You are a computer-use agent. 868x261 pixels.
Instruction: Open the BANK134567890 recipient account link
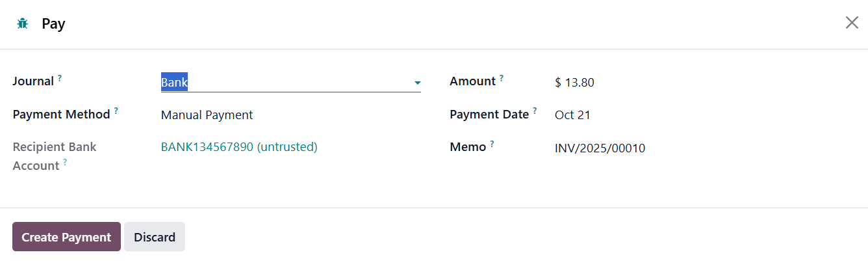(239, 147)
